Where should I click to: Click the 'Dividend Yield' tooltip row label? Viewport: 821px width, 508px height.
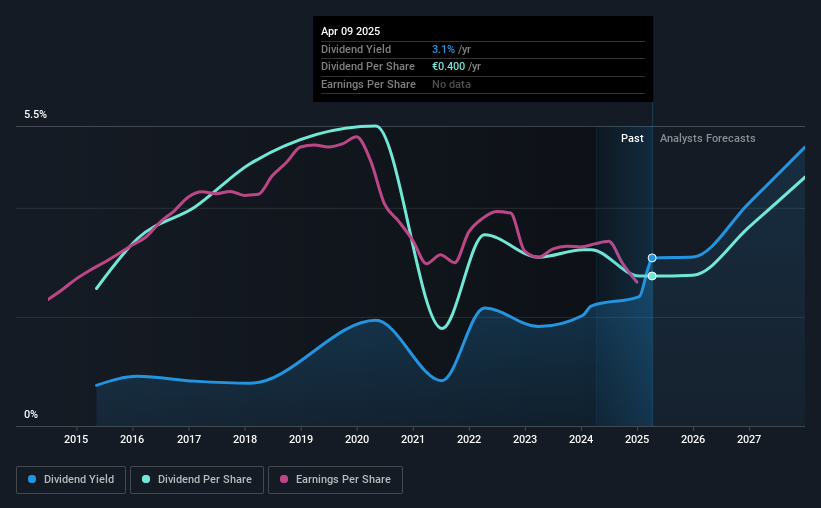356,49
